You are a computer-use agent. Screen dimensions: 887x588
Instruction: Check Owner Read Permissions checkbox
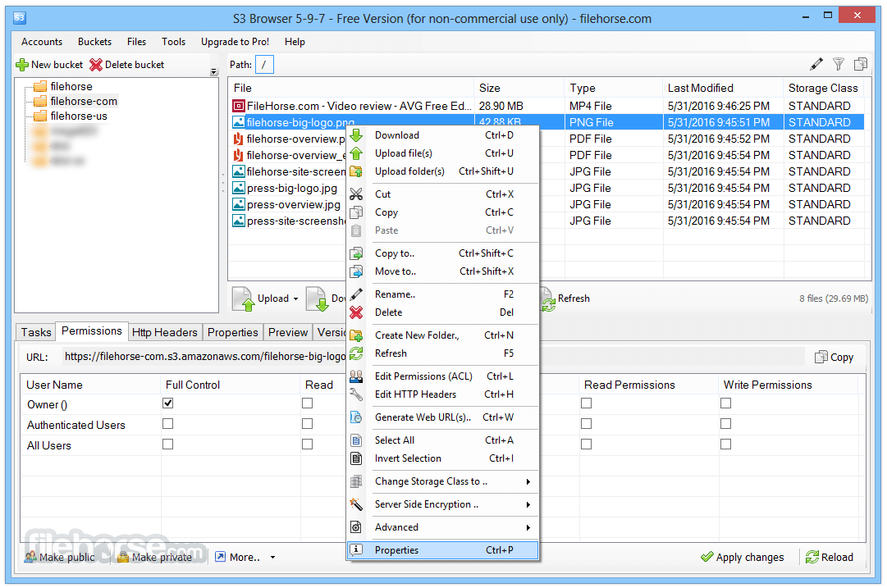(x=586, y=403)
